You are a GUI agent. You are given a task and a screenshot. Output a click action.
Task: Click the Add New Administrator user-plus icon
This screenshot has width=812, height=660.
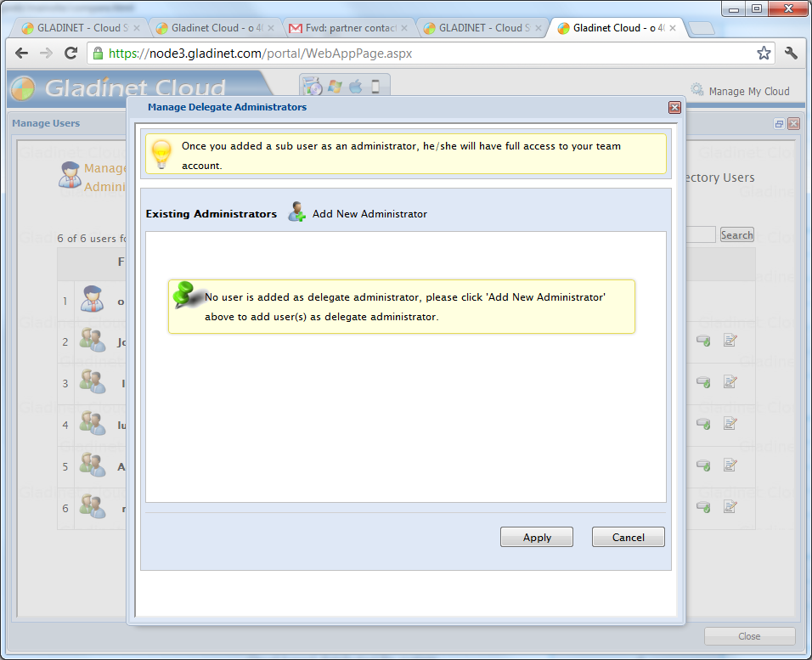tap(296, 212)
